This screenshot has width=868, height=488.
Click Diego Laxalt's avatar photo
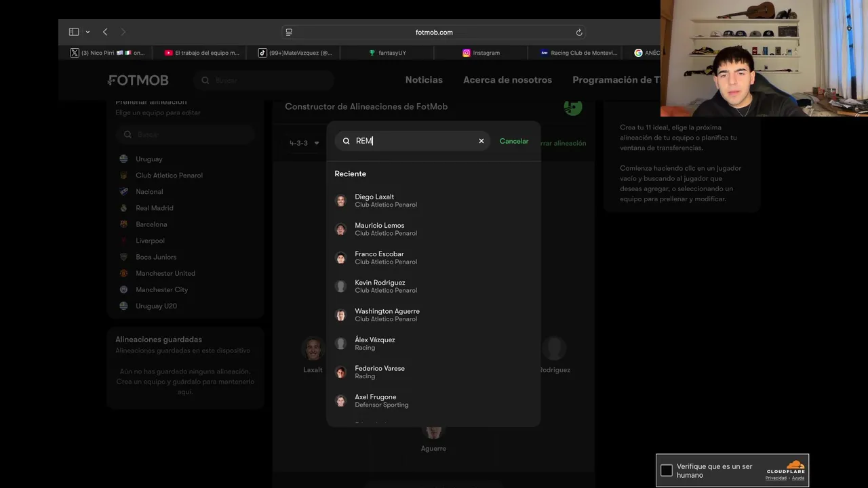(341, 201)
